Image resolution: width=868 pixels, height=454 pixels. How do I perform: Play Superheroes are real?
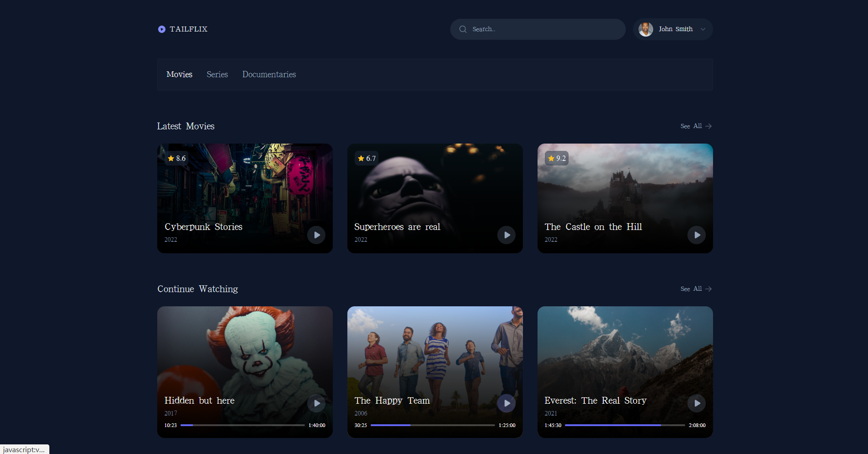pos(506,235)
